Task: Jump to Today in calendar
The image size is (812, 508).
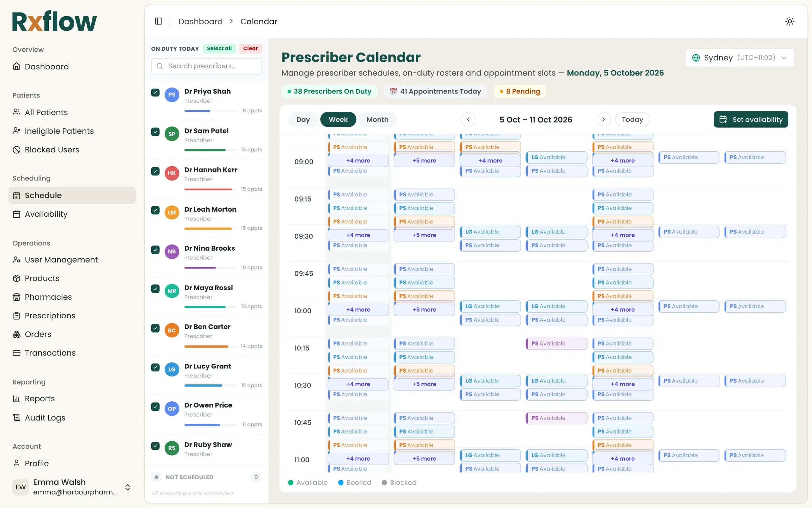Action: coord(632,120)
